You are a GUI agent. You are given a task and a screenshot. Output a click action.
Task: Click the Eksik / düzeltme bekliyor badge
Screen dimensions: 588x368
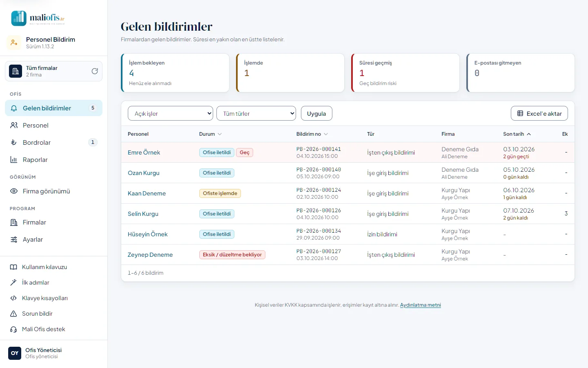coord(232,255)
